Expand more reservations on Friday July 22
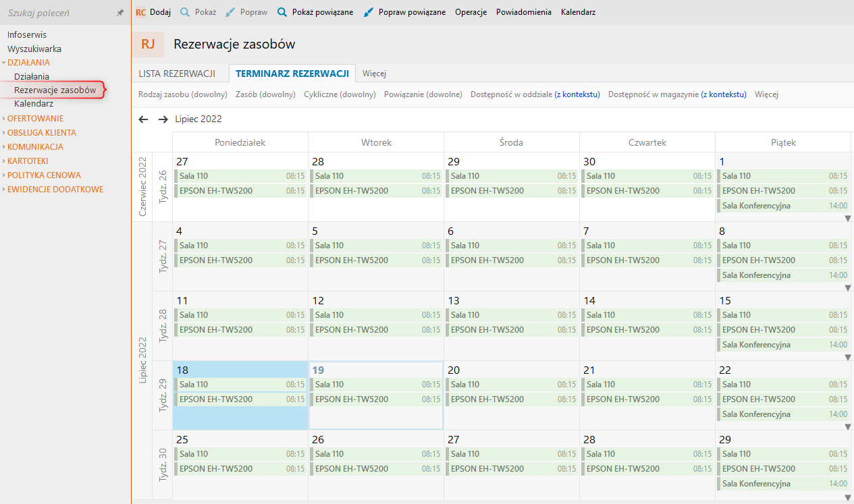This screenshot has width=854, height=504. coord(848,427)
